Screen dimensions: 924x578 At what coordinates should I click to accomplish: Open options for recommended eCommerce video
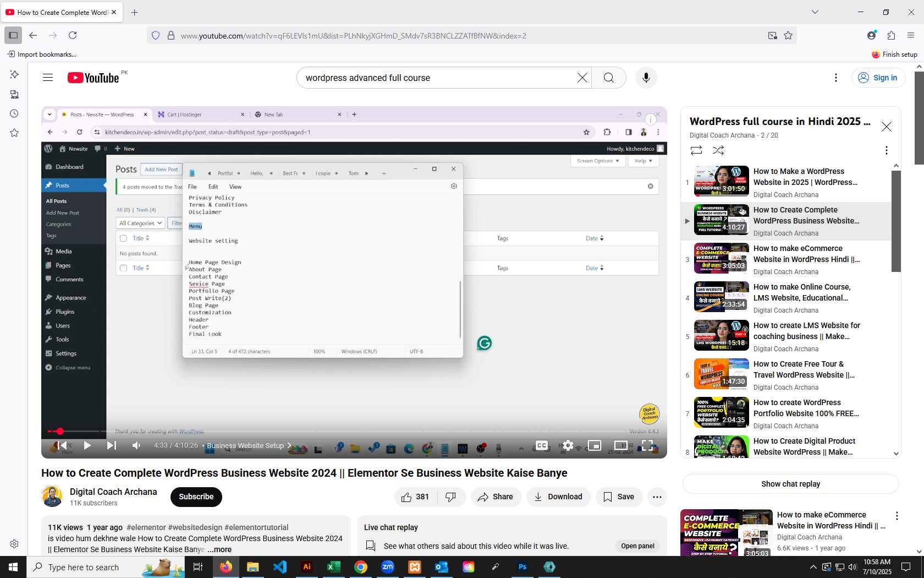[x=897, y=516]
